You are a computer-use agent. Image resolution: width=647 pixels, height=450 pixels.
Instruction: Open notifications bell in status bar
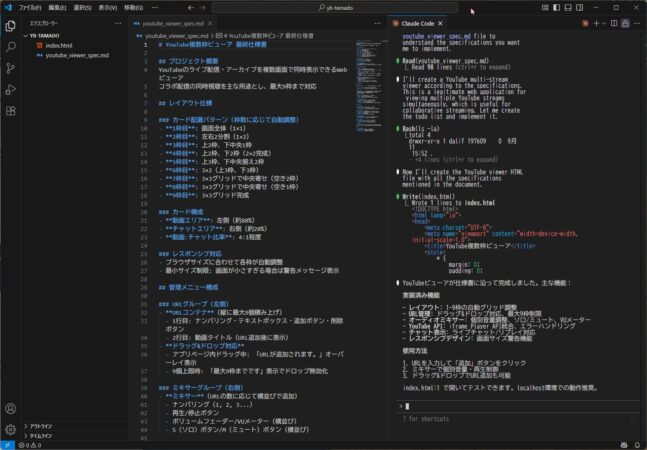click(638, 445)
